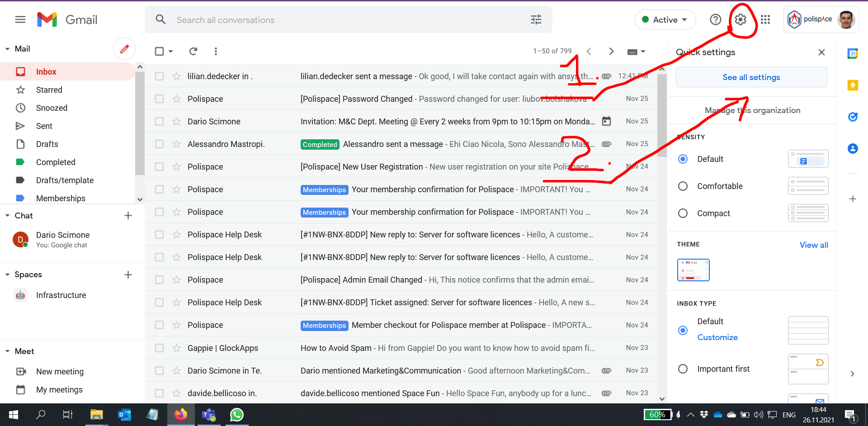Click the View all themes link
Image resolution: width=868 pixels, height=426 pixels.
(x=814, y=245)
